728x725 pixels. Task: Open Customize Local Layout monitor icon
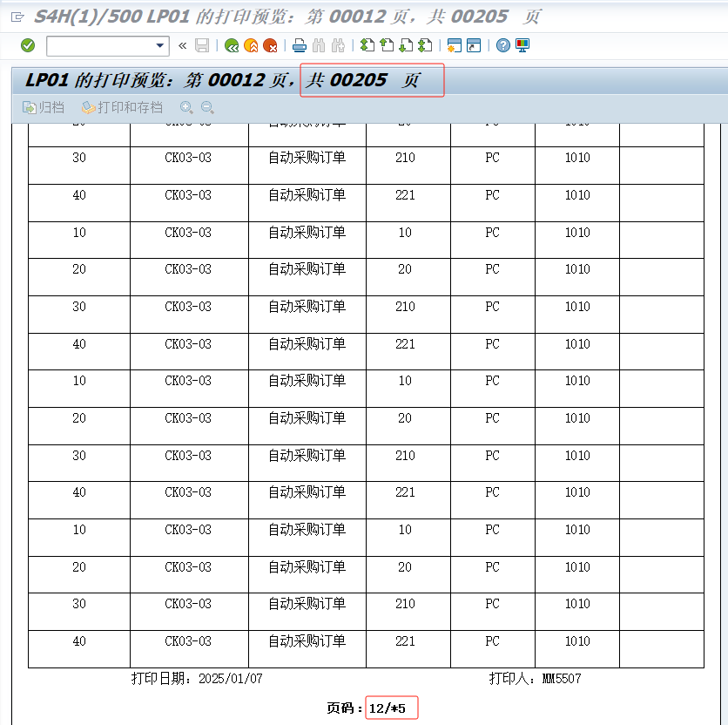click(x=522, y=45)
